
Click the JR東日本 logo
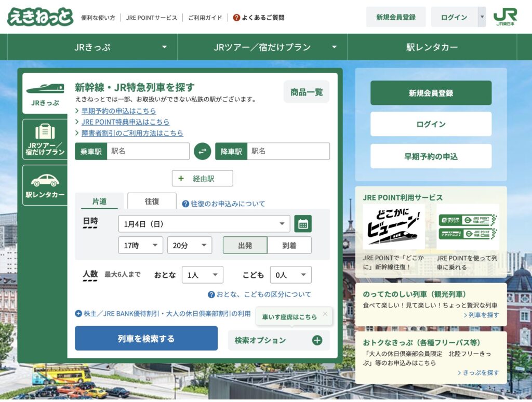(x=505, y=17)
